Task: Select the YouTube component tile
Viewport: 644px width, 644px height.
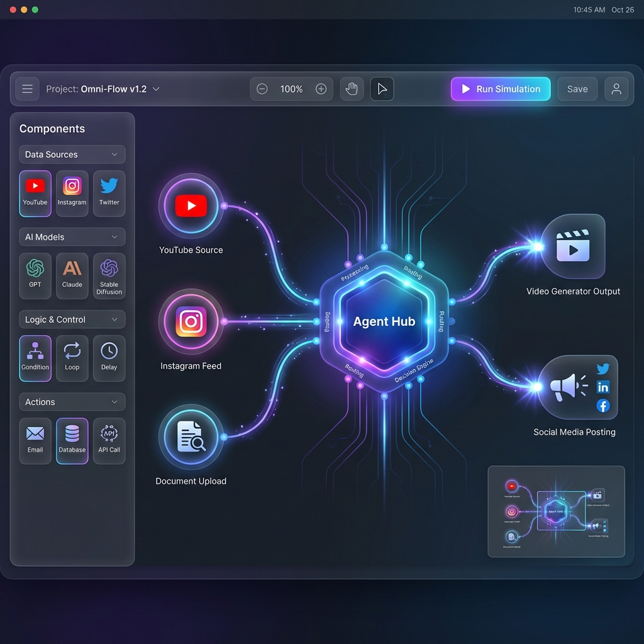Action: [x=35, y=194]
